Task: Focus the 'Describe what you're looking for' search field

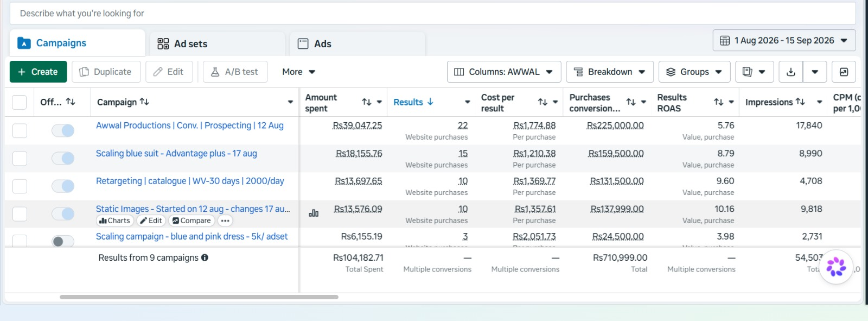Action: point(432,13)
